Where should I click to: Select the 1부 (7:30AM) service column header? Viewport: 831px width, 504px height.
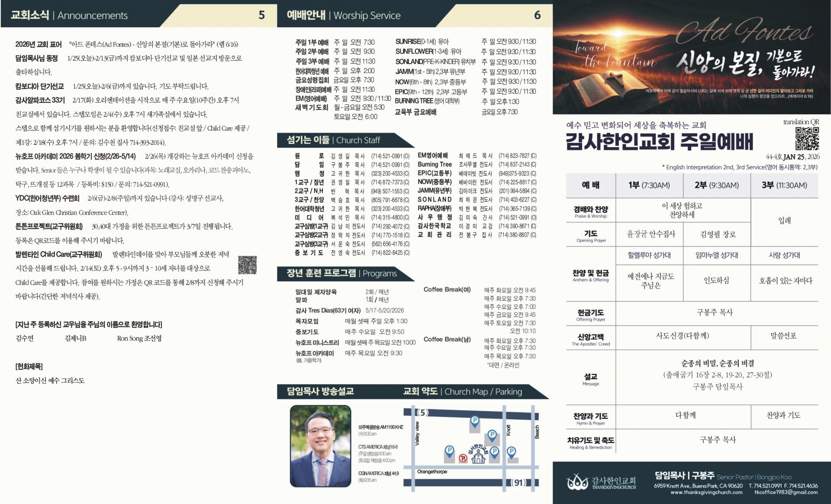coord(649,185)
